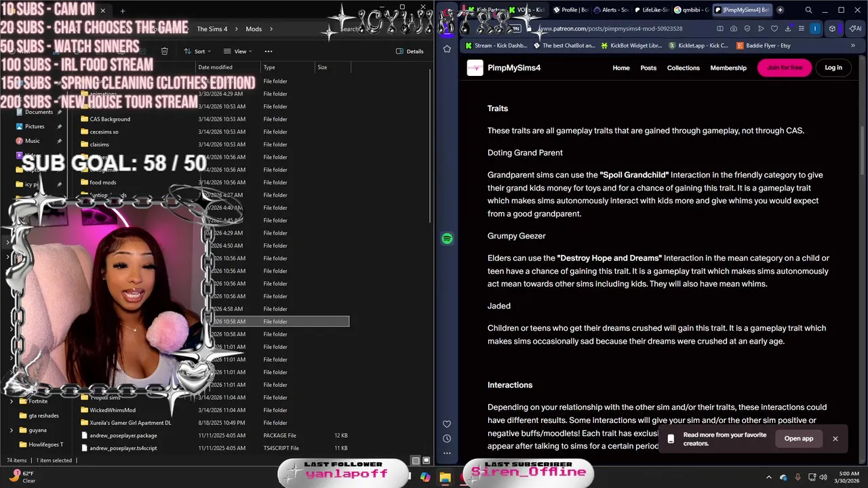Expand chevron after Mods in breadcrumb
Image resolution: width=868 pixels, height=488 pixels.
pyautogui.click(x=271, y=29)
